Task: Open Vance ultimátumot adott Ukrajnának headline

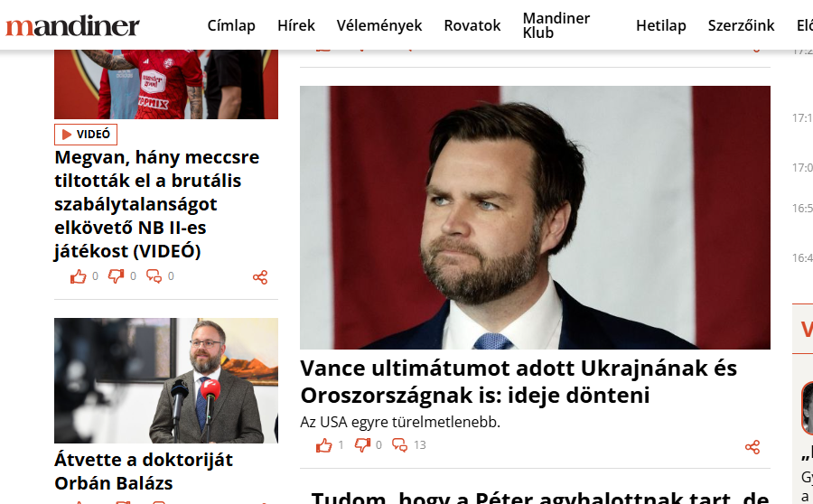Action: (519, 382)
